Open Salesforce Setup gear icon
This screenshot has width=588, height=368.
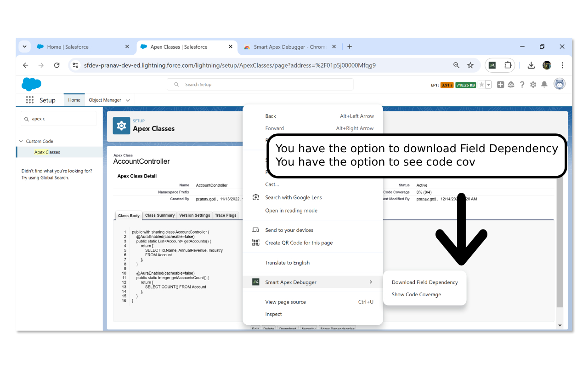click(533, 84)
